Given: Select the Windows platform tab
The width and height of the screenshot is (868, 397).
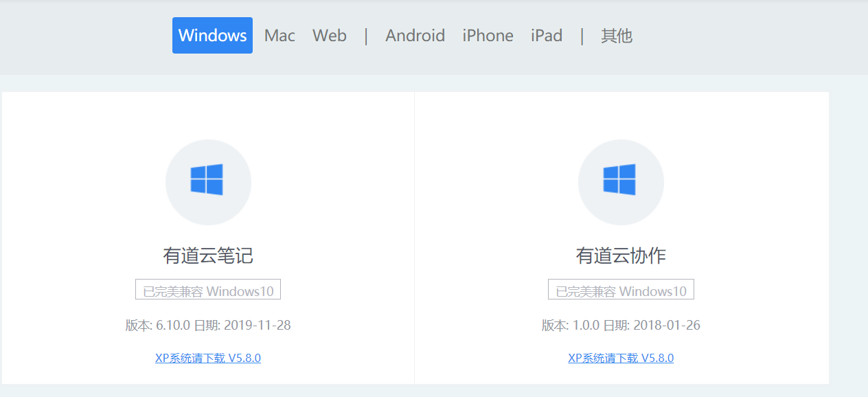Looking at the screenshot, I should click(x=212, y=35).
